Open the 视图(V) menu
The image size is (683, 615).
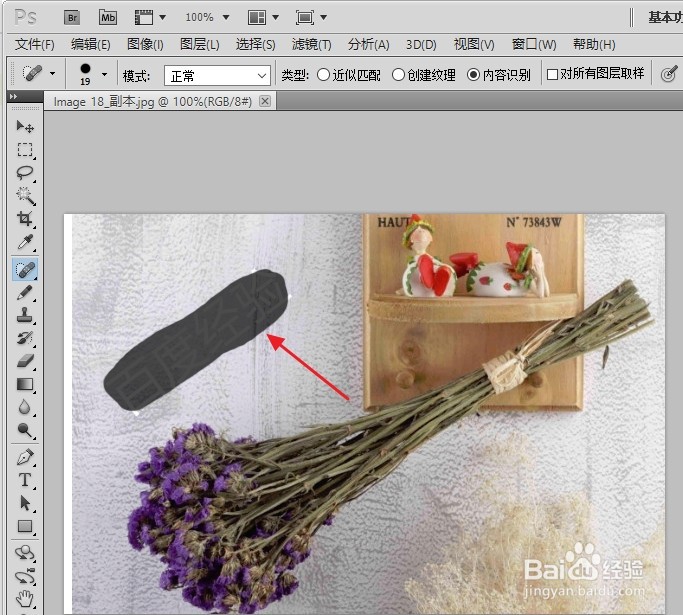tap(474, 44)
